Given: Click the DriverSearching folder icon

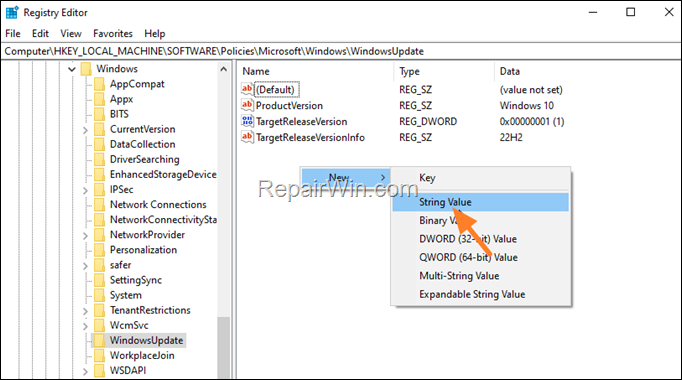Looking at the screenshot, I should pos(100,159).
